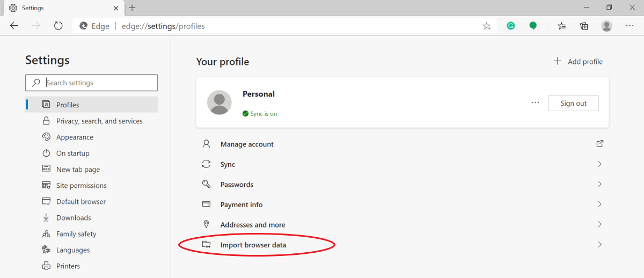
Task: Click the Sync circular arrows icon
Action: (206, 164)
